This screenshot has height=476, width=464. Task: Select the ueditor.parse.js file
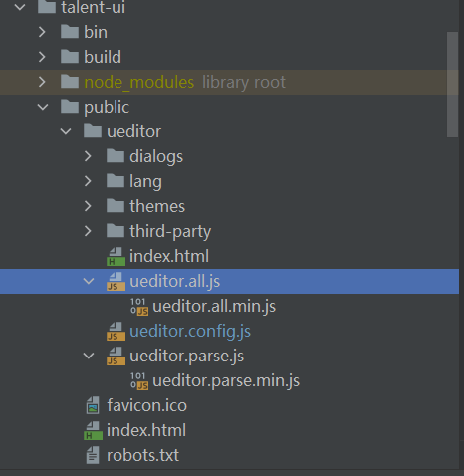point(187,356)
